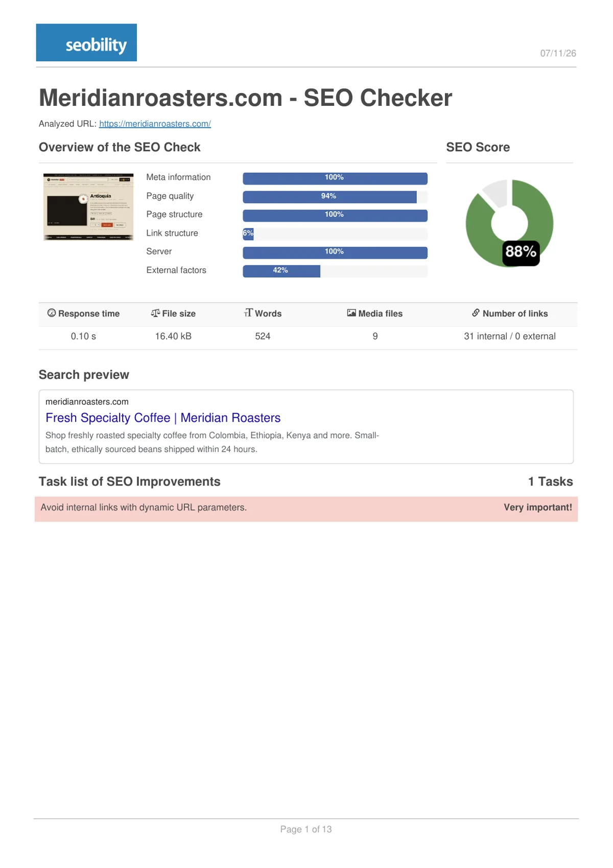Click the Server 100% progress bar
The image size is (613, 868).
tap(335, 252)
